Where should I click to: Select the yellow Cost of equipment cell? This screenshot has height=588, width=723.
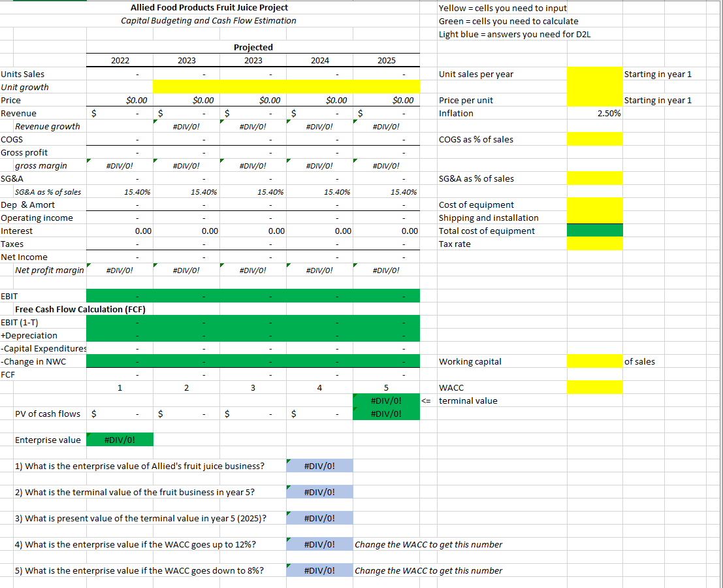[594, 204]
